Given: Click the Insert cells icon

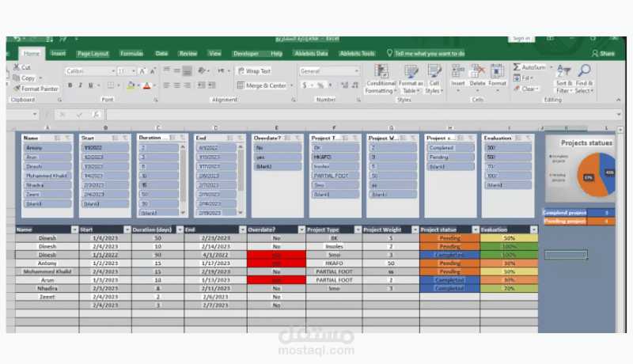Looking at the screenshot, I should 458,71.
